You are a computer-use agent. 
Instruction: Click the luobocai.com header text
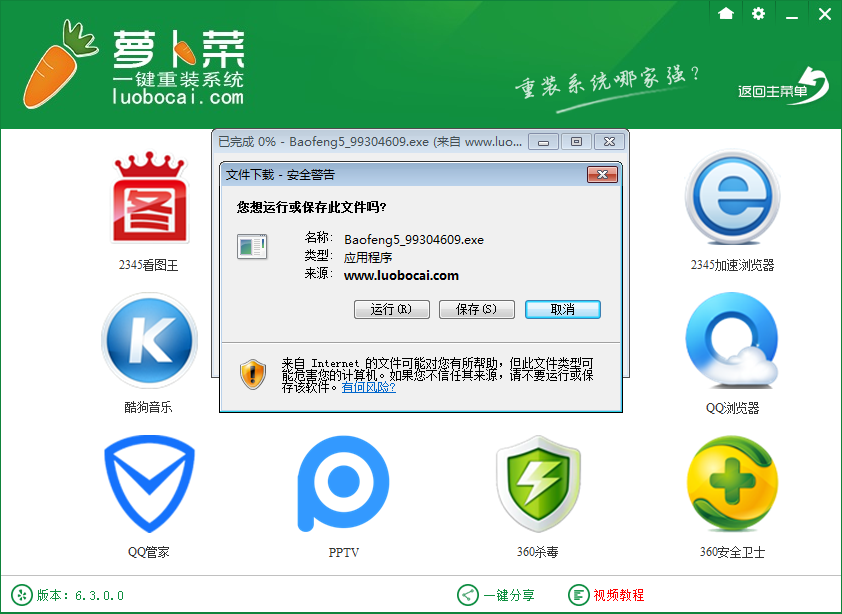pos(178,97)
